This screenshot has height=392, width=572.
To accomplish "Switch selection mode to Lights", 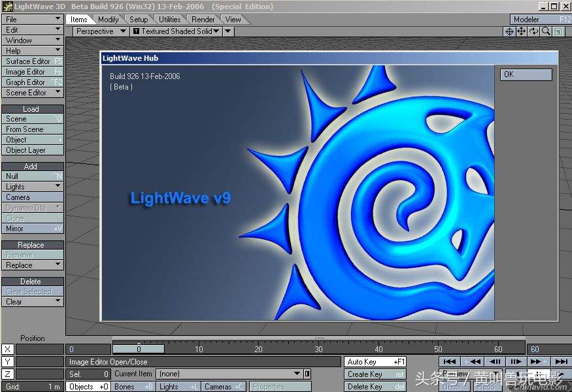I will pos(178,387).
